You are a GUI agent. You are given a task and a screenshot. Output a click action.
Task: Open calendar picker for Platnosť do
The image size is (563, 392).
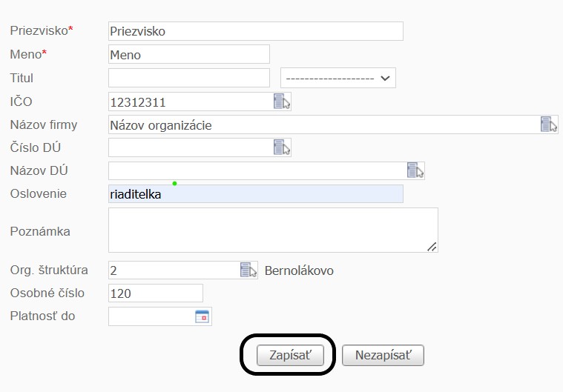(203, 316)
